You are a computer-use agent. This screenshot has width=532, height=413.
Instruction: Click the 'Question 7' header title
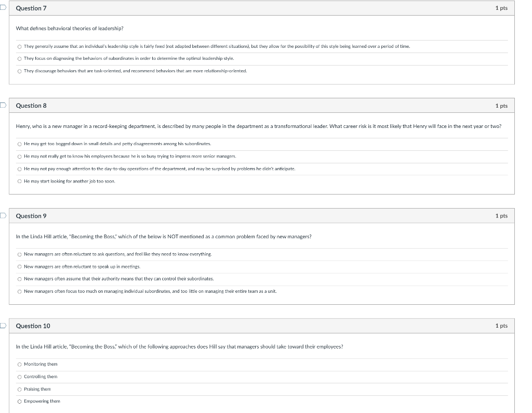tap(31, 8)
